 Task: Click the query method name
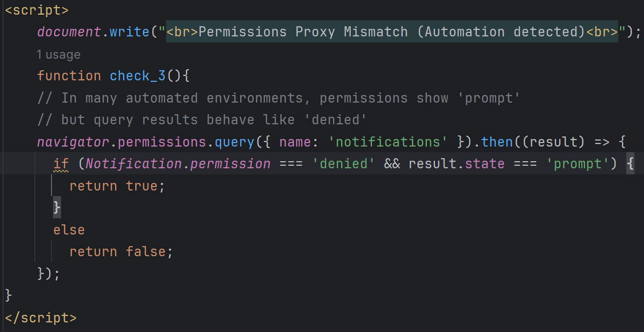tap(235, 142)
